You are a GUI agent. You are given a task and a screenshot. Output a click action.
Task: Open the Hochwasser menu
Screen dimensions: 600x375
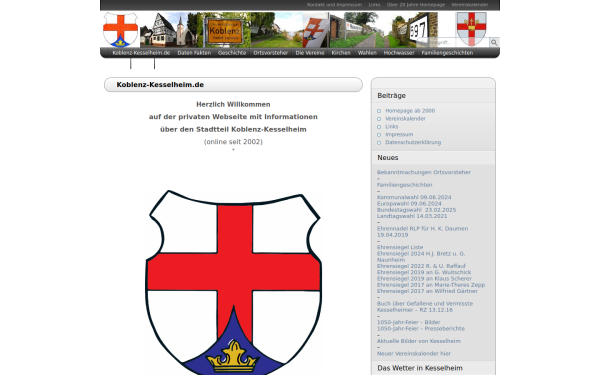click(399, 53)
